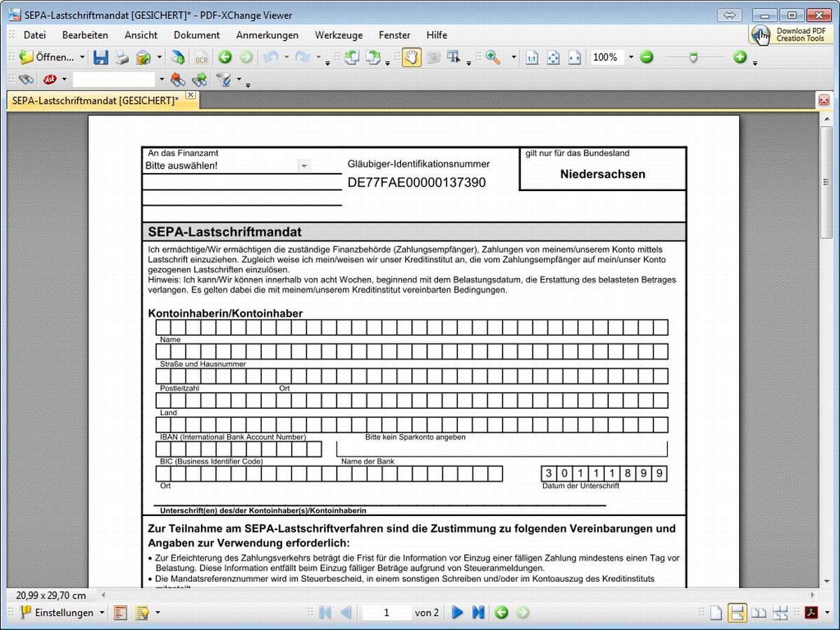Find the next search result

point(200,79)
